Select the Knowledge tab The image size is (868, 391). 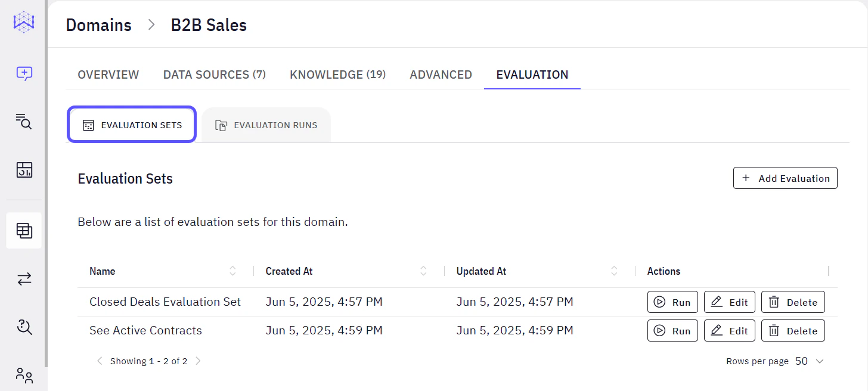tap(337, 74)
